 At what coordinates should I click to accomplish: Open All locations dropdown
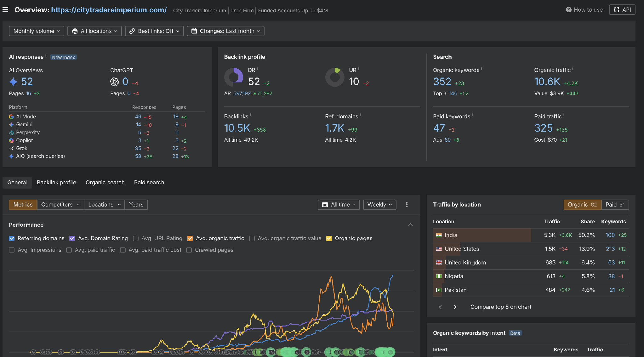point(94,31)
